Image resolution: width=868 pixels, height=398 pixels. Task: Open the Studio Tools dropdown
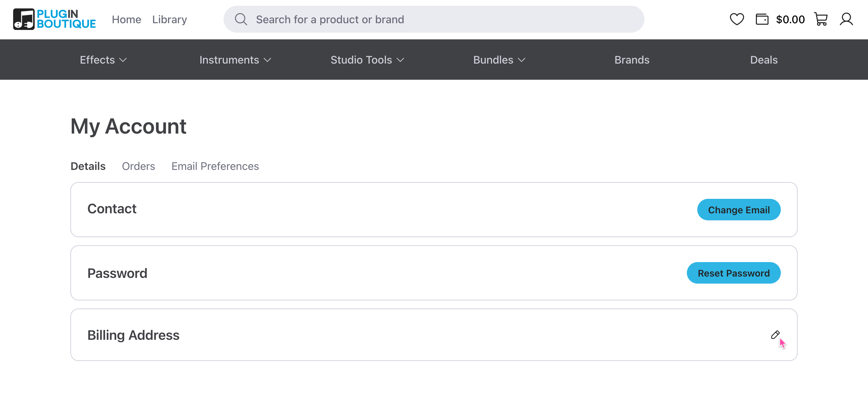pyautogui.click(x=367, y=60)
